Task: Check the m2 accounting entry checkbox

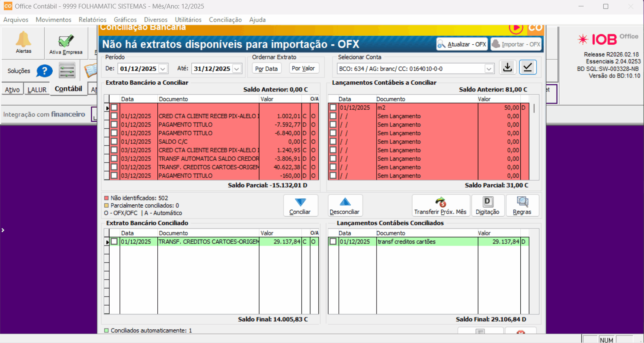Action: [333, 108]
